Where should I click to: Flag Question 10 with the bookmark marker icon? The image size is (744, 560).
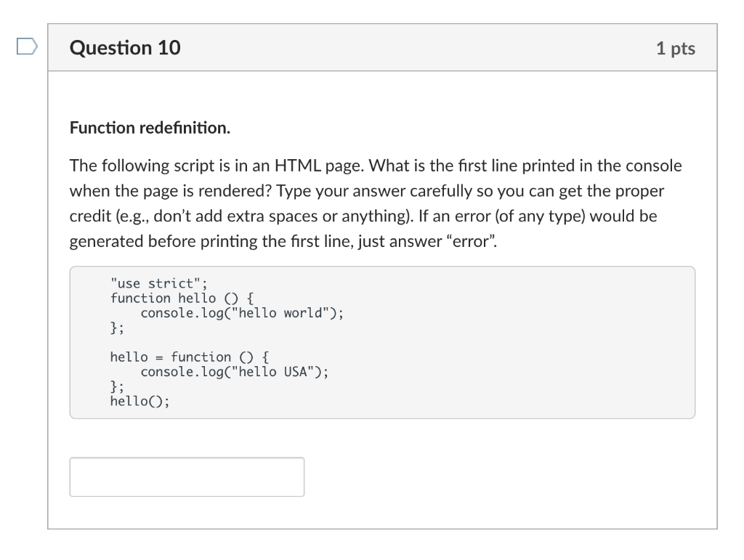coord(26,46)
